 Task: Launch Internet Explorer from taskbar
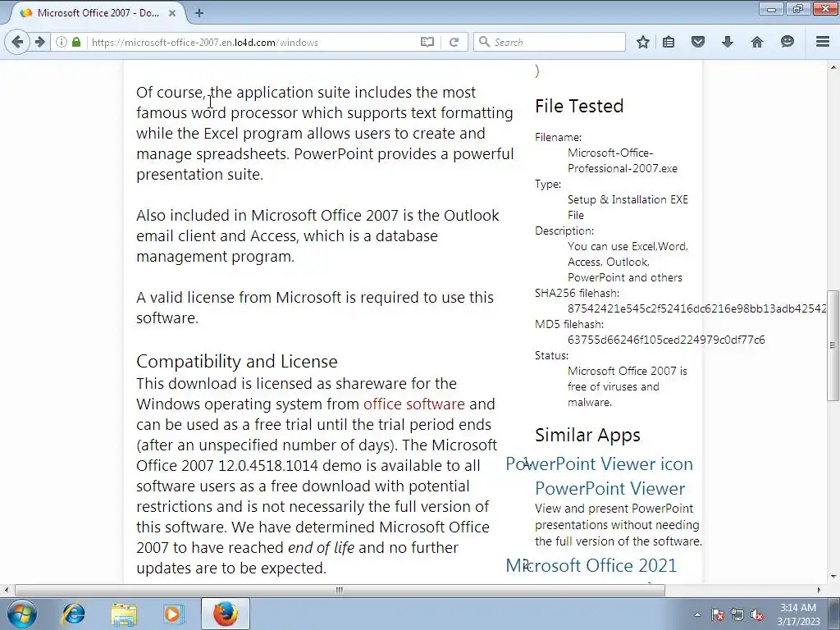tap(73, 614)
